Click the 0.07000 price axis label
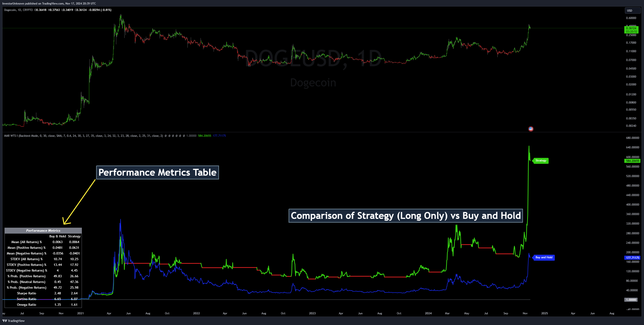The height and width of the screenshot is (325, 644). [631, 60]
